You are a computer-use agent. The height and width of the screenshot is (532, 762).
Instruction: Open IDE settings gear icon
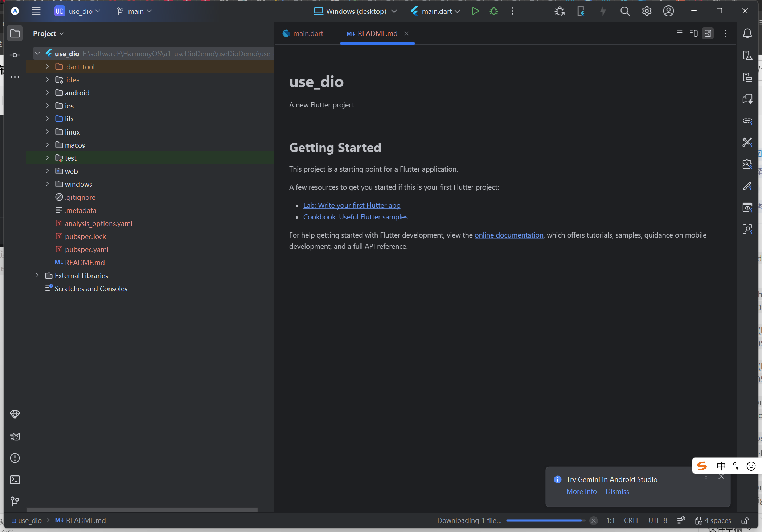[x=647, y=11]
